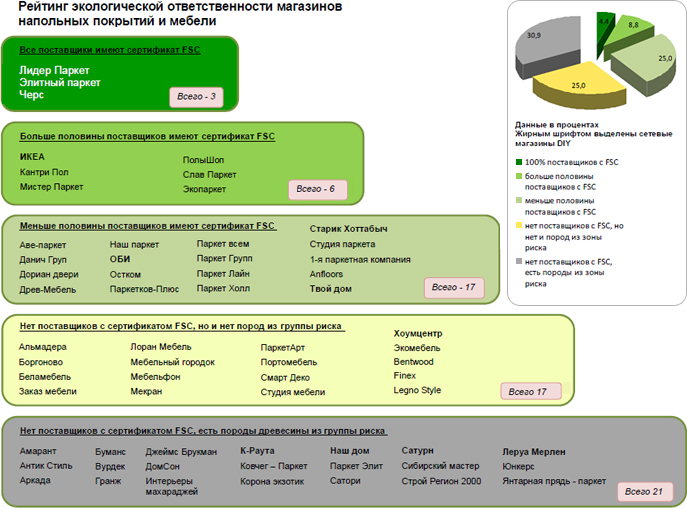687x508 pixels.
Task: Select 'Студия мебели' entry
Action: pyautogui.click(x=293, y=392)
